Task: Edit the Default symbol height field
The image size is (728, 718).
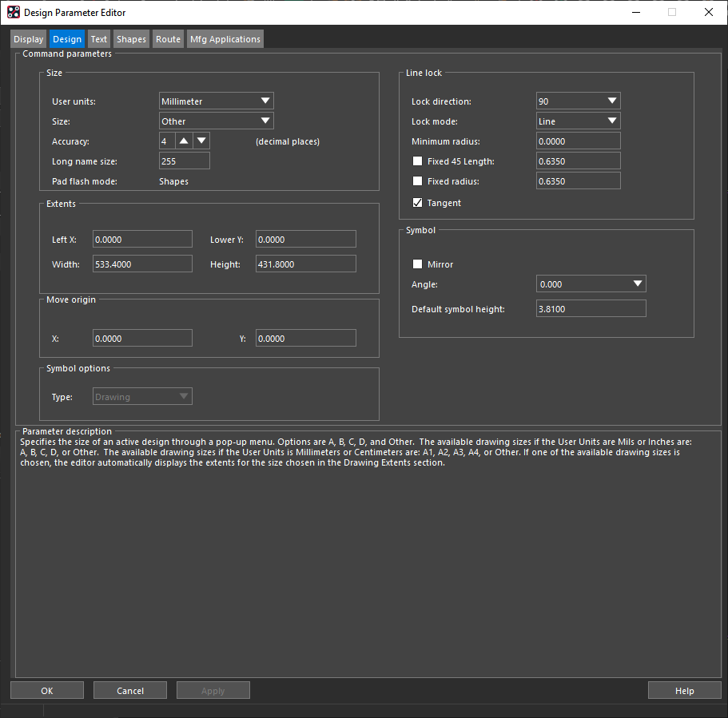Action: [591, 308]
